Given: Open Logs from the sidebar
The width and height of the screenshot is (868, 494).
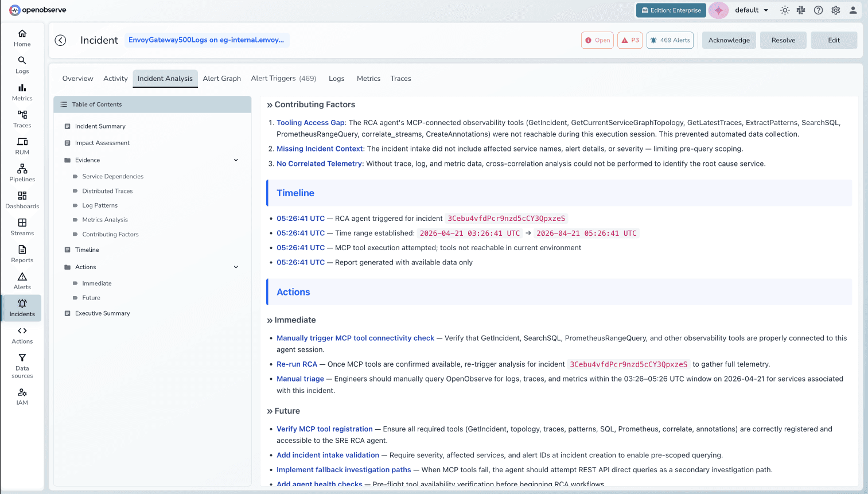Looking at the screenshot, I should tap(22, 65).
